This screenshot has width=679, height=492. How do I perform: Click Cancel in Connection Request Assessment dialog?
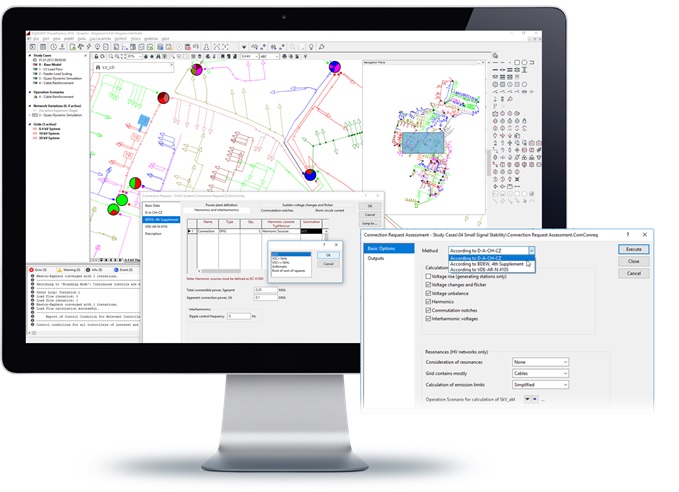pyautogui.click(x=634, y=273)
